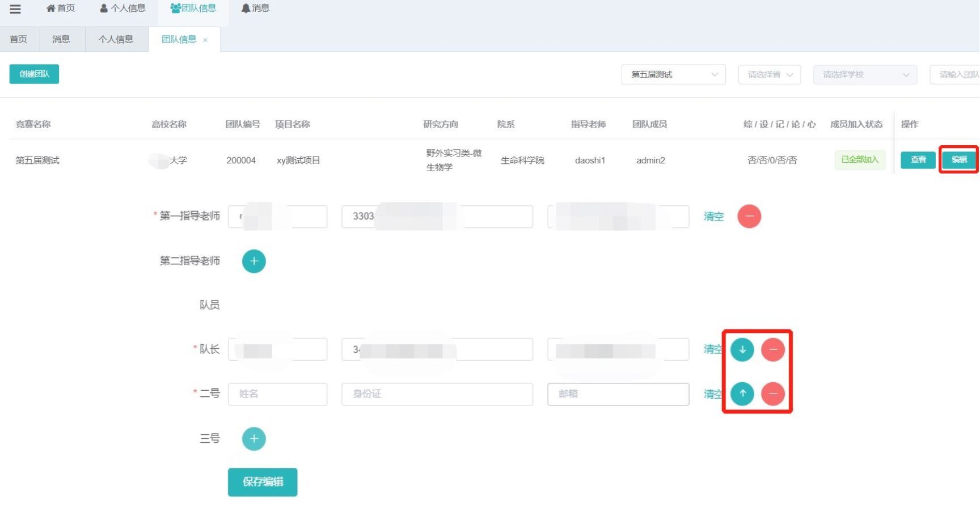Switch to the 消息 tab
The image size is (980, 512).
61,39
